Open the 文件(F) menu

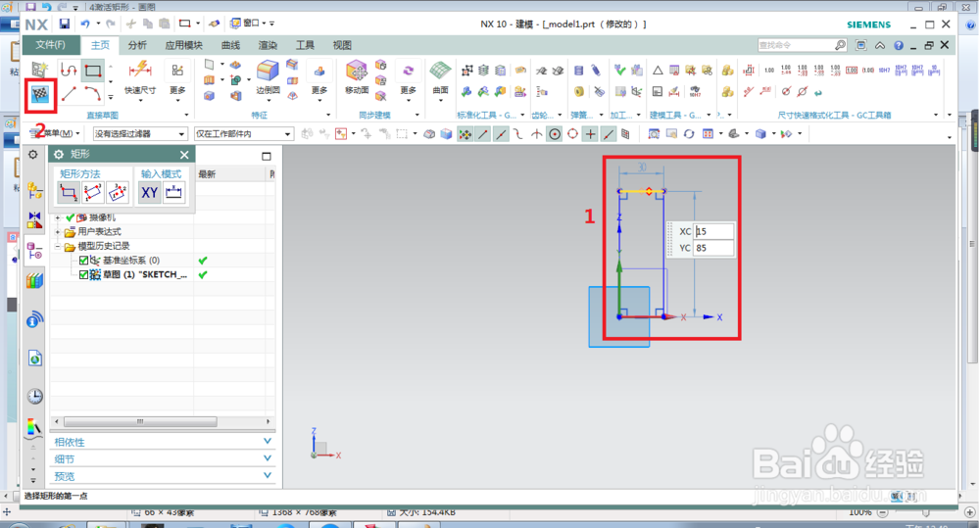[51, 45]
